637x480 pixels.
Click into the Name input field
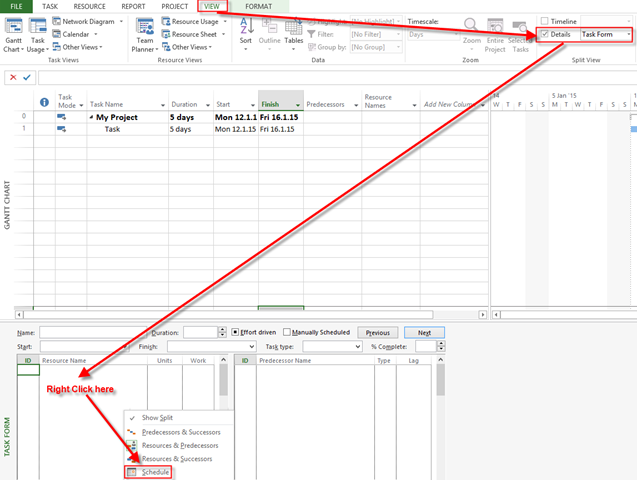coord(92,332)
